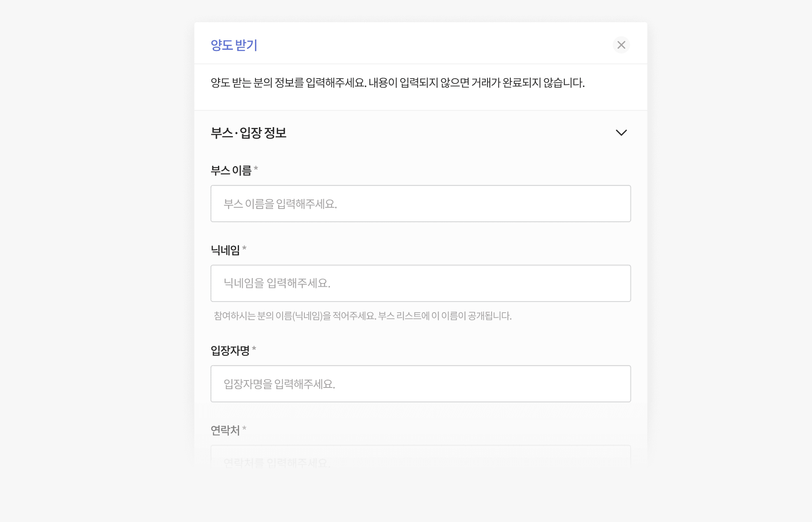This screenshot has width=812, height=522.
Task: Click the 부스 이름 field label
Action: [231, 170]
